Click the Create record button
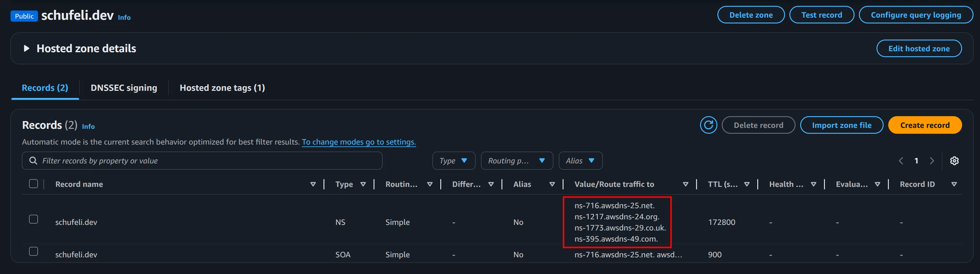Viewport: 980px width, 274px height. tap(924, 125)
